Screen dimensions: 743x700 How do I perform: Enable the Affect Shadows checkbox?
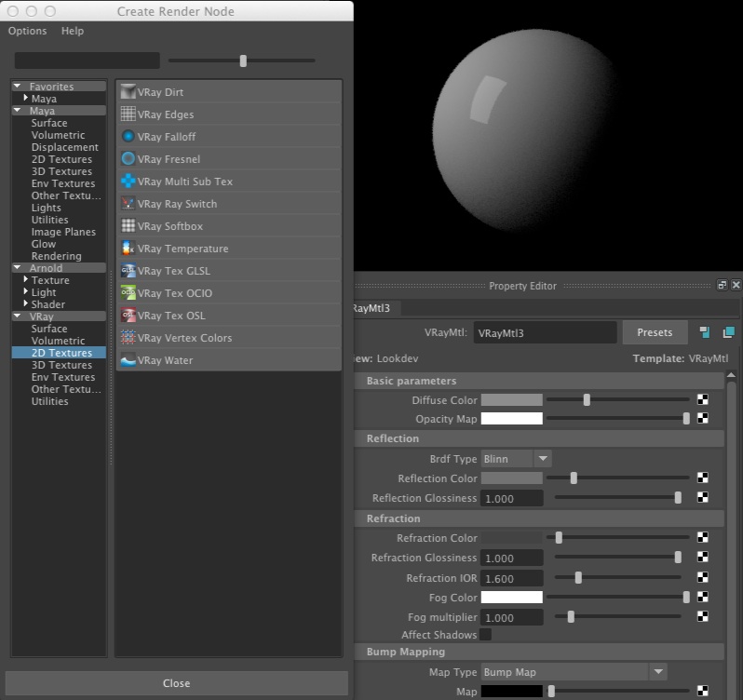coord(486,634)
